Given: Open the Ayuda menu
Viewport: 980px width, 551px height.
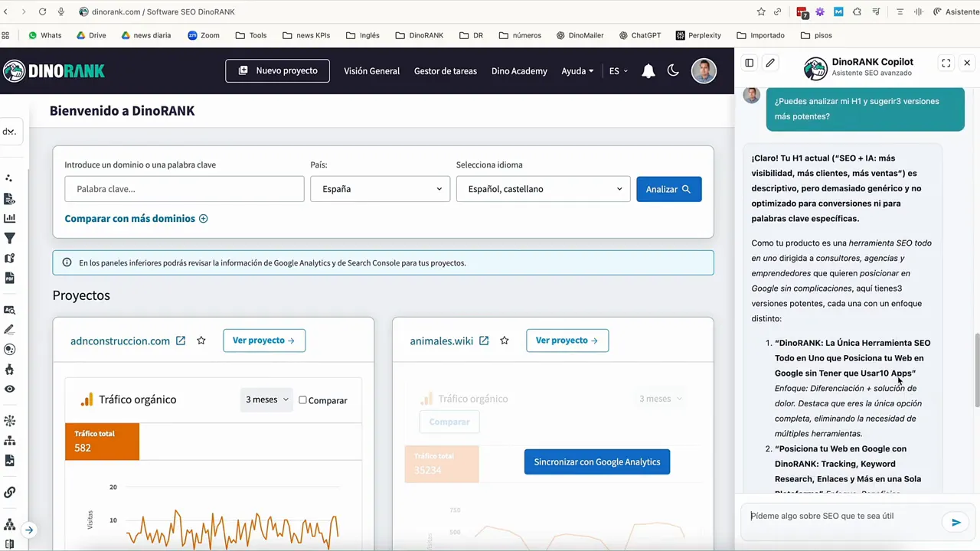Looking at the screenshot, I should point(577,71).
